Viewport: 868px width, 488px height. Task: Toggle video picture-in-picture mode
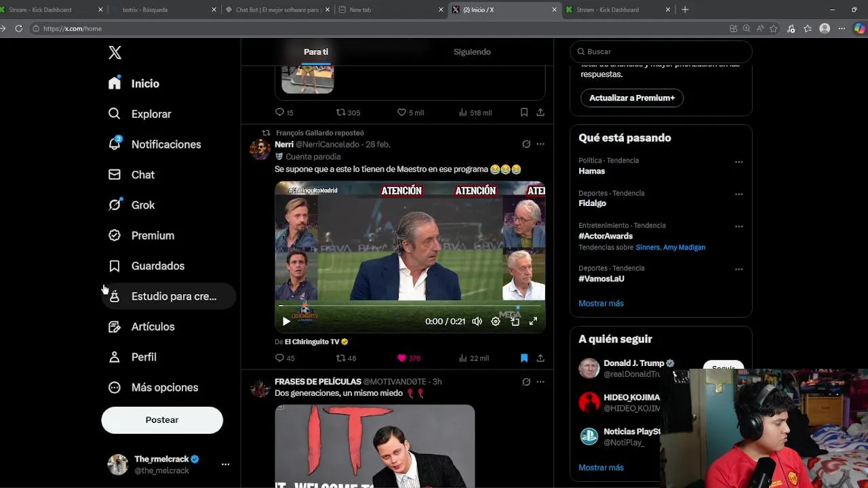[515, 321]
